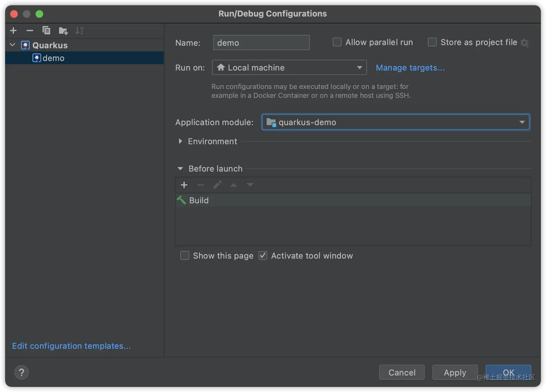Open help with question mark button
Image resolution: width=546 pixels, height=392 pixels.
click(22, 372)
